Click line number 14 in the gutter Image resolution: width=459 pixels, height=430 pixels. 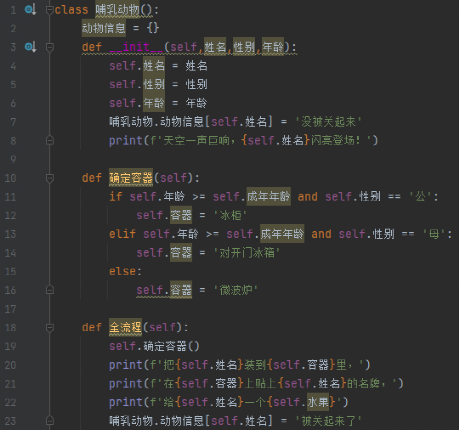coord(10,253)
